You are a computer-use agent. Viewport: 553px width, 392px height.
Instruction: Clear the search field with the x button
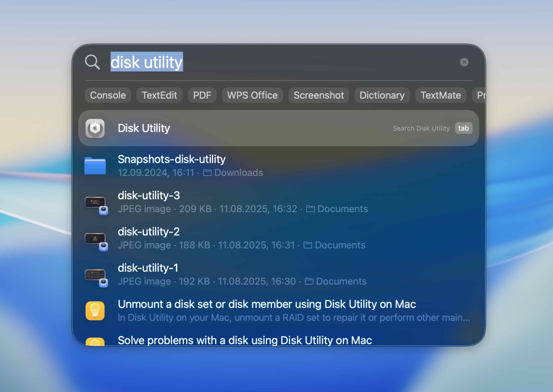tap(464, 62)
